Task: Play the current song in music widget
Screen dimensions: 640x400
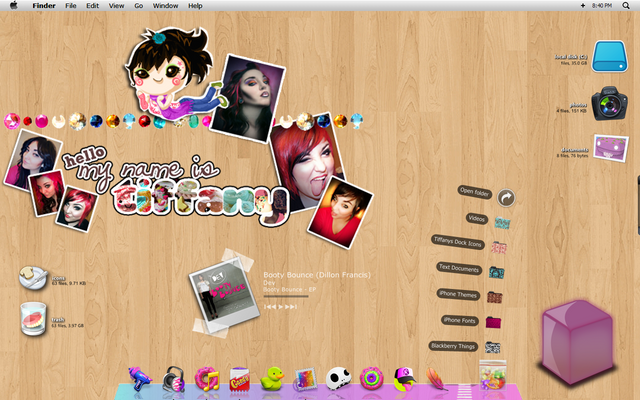Action: [x=280, y=307]
